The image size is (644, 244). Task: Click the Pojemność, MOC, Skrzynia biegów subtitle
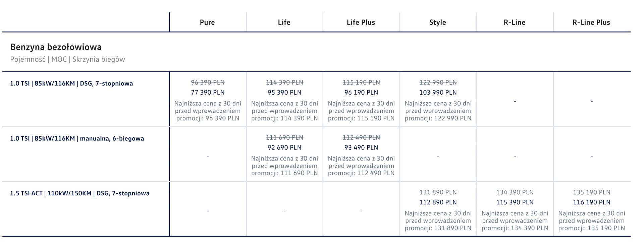tap(67, 59)
